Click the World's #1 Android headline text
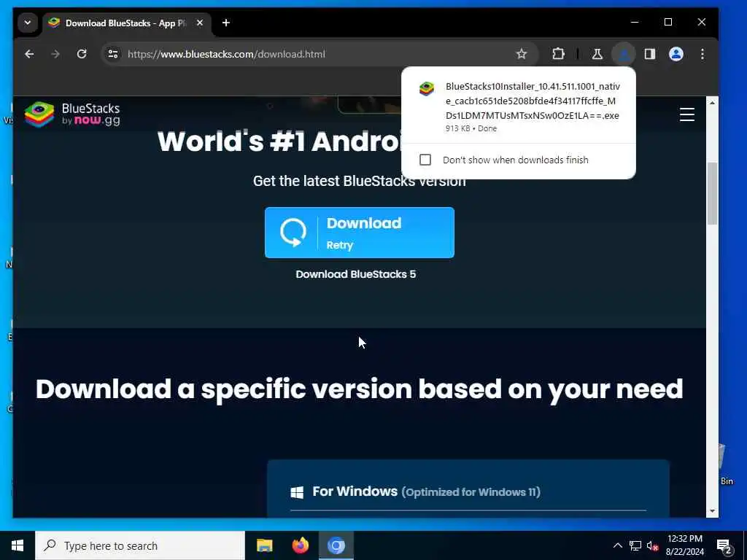Screen dimensions: 747x560 click(279, 141)
